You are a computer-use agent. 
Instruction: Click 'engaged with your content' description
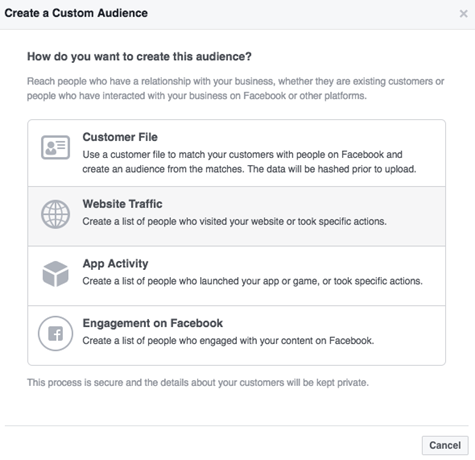click(x=228, y=341)
